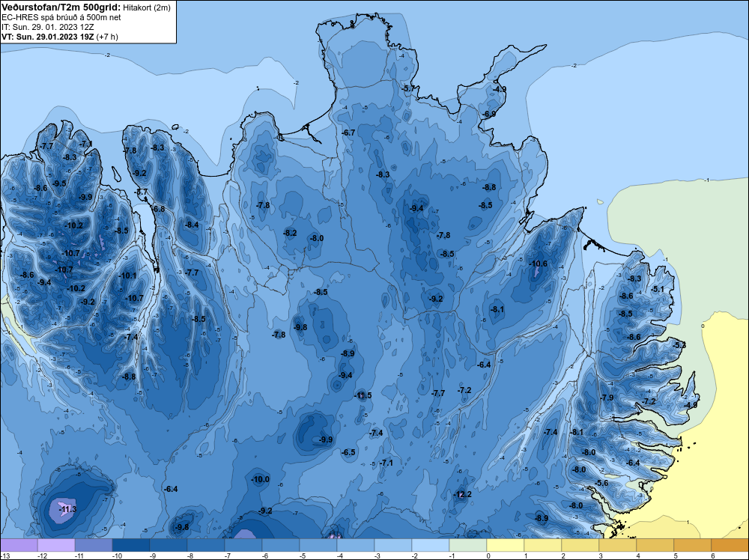Click the 'VT: Sun. 29.01.2023 19Z' valid time

[x=48, y=36]
